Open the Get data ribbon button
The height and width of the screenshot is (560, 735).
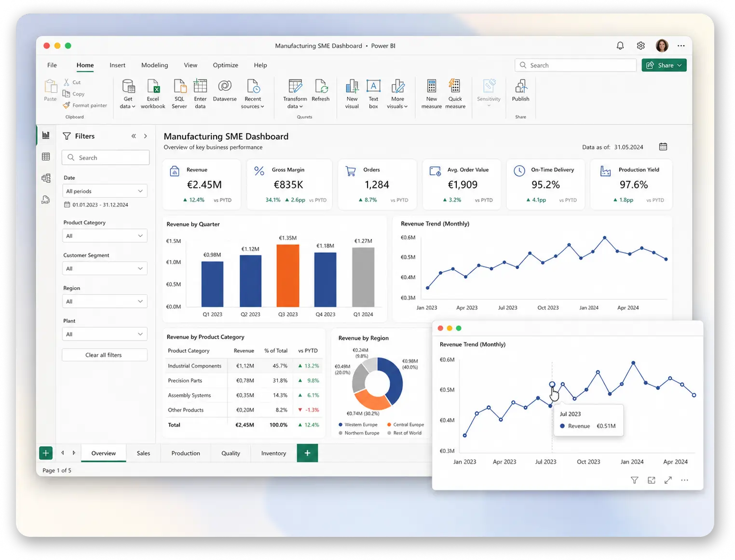128,94
